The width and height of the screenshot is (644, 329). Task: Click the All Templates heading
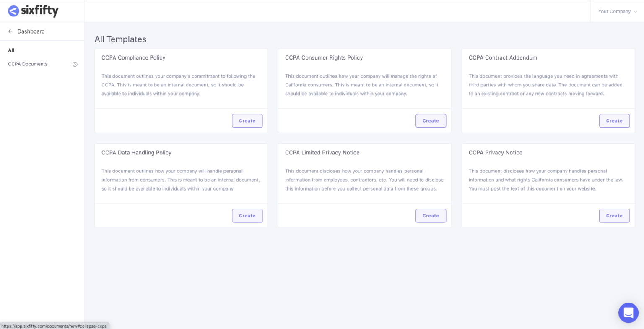[x=120, y=39]
